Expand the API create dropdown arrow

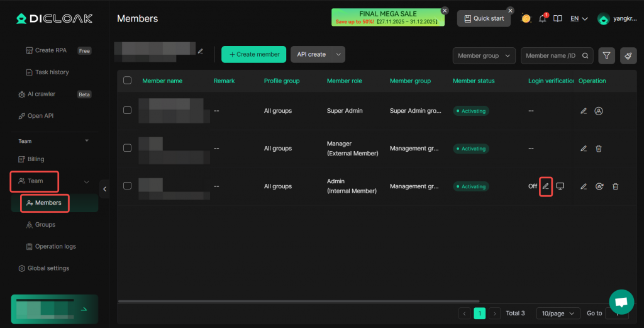tap(339, 55)
